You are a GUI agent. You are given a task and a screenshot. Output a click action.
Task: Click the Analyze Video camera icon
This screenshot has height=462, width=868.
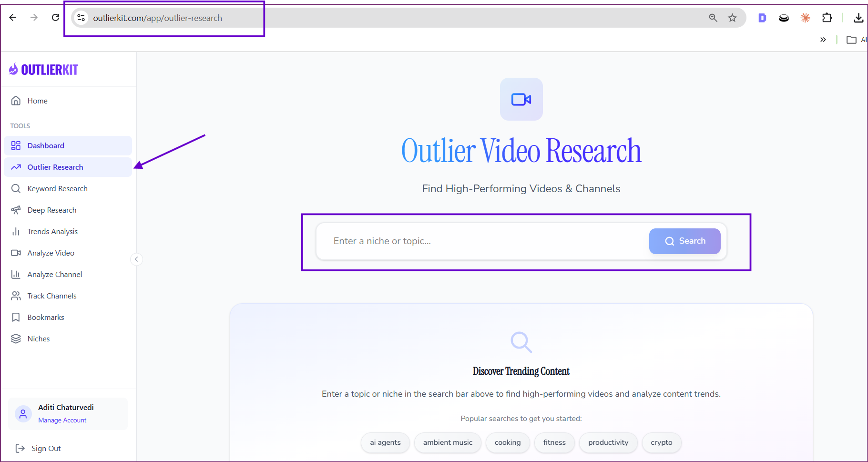[x=16, y=253]
